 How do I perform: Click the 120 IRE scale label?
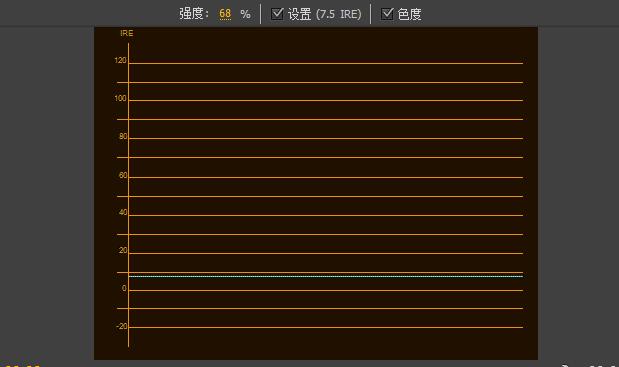(120, 60)
